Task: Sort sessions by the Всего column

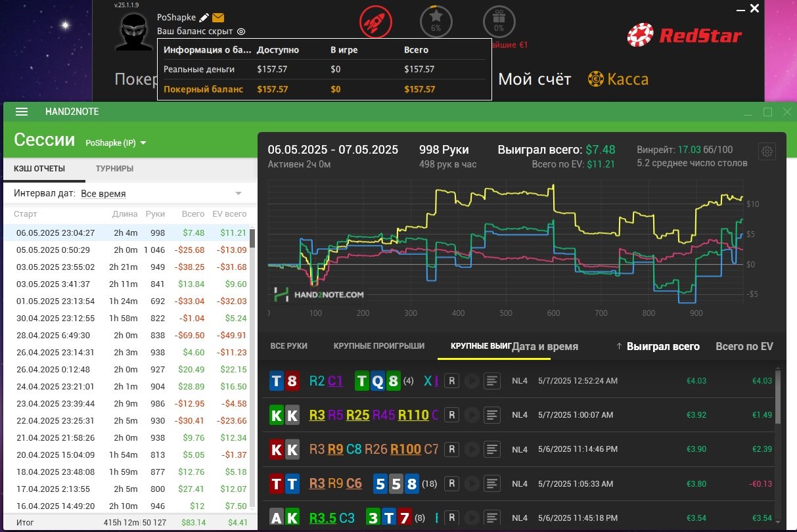Action: point(193,214)
